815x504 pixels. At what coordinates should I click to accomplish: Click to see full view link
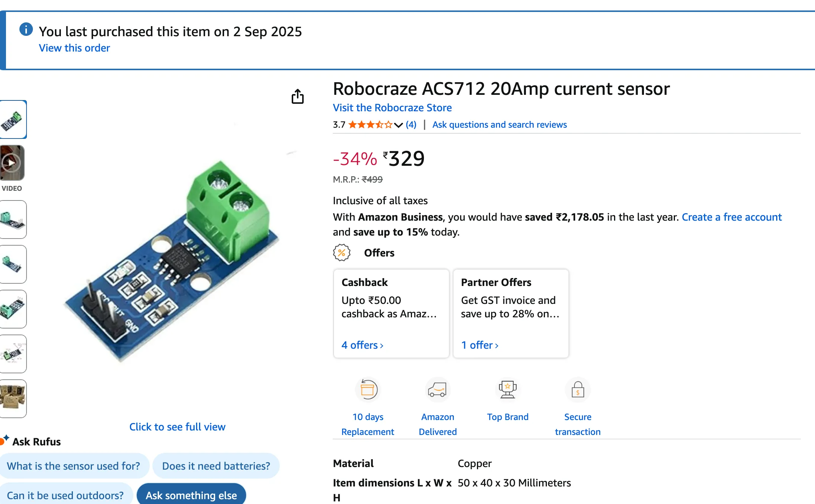(177, 427)
